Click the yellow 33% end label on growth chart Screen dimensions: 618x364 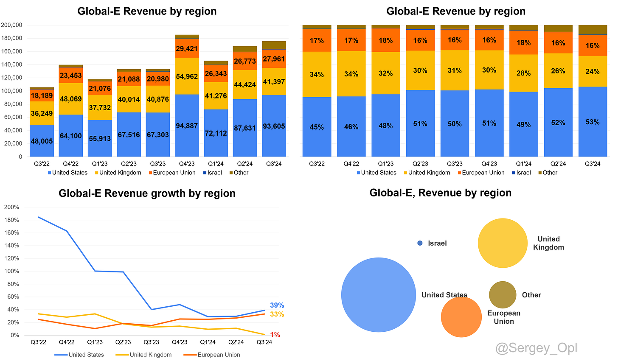pyautogui.click(x=277, y=314)
